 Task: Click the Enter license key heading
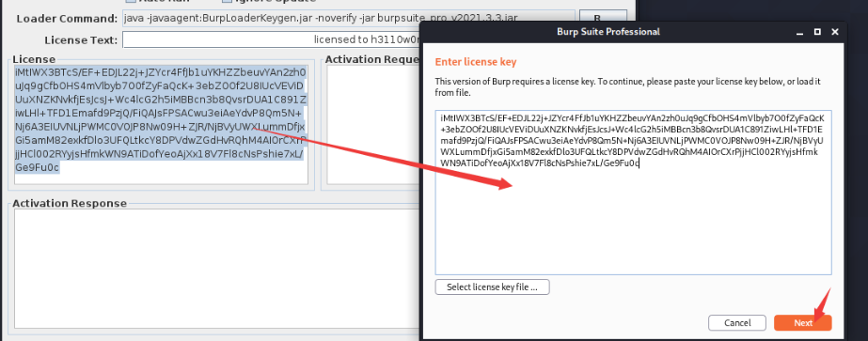pos(476,62)
